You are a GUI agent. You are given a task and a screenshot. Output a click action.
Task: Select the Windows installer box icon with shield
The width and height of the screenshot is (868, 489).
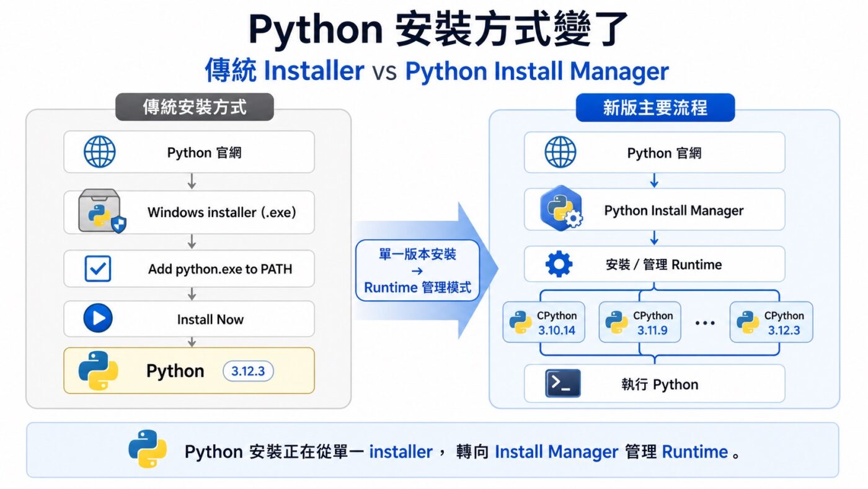point(102,212)
